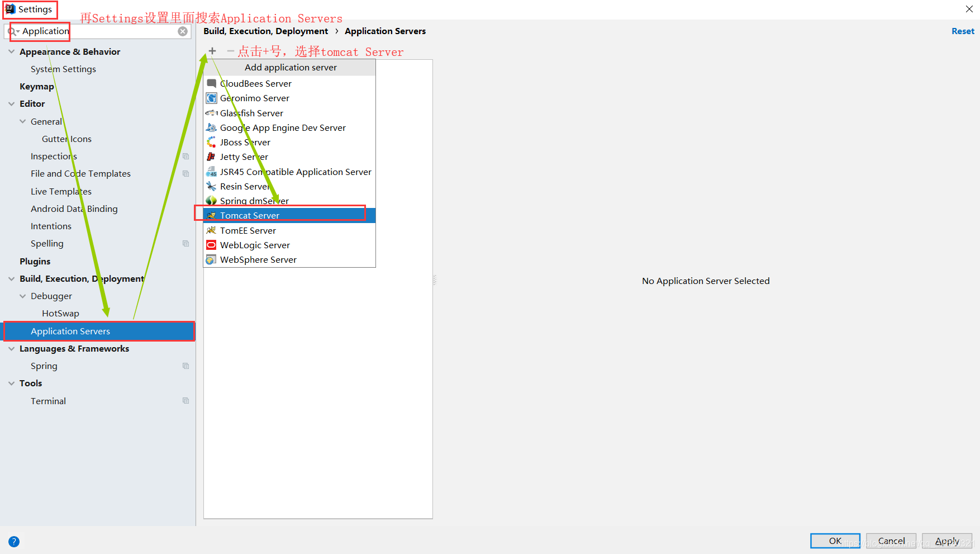Click project-level icon beside Terminal
Screen dimensions: 980x554
coord(186,401)
